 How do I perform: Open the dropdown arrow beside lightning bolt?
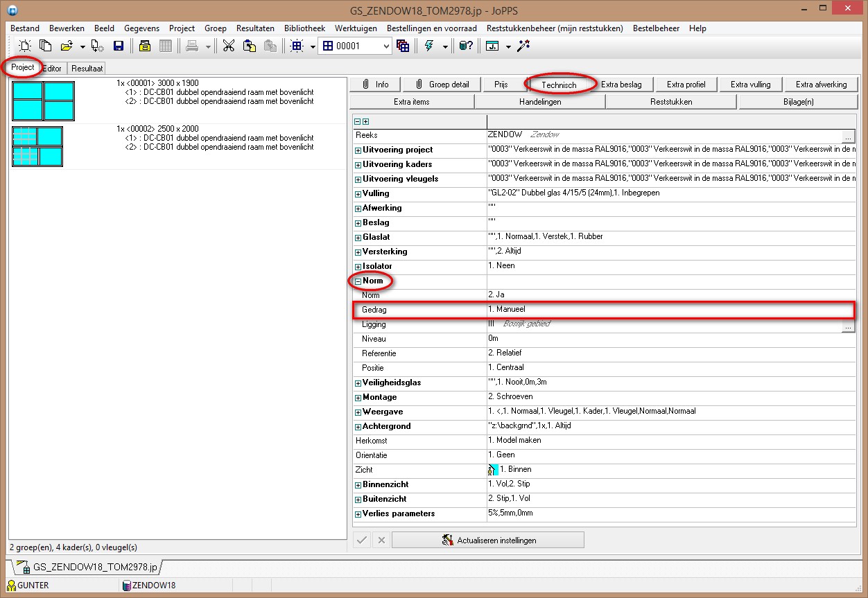click(444, 46)
